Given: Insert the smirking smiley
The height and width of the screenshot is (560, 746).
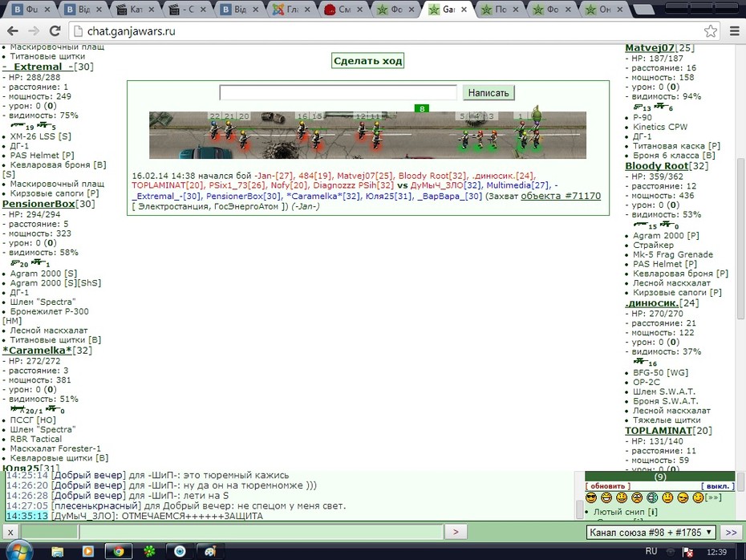Looking at the screenshot, I should coord(683,497).
